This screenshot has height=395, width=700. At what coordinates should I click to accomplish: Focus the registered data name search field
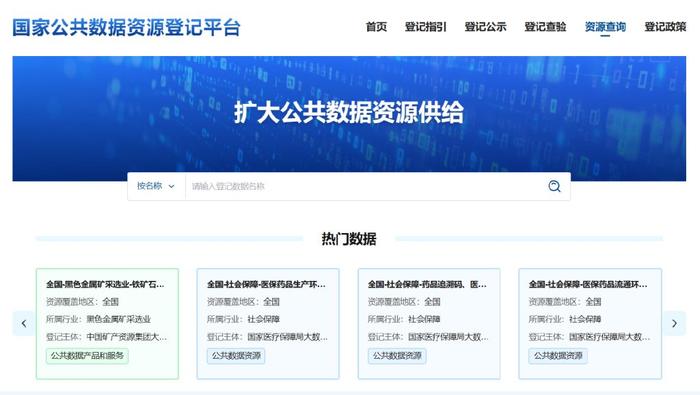tap(364, 186)
